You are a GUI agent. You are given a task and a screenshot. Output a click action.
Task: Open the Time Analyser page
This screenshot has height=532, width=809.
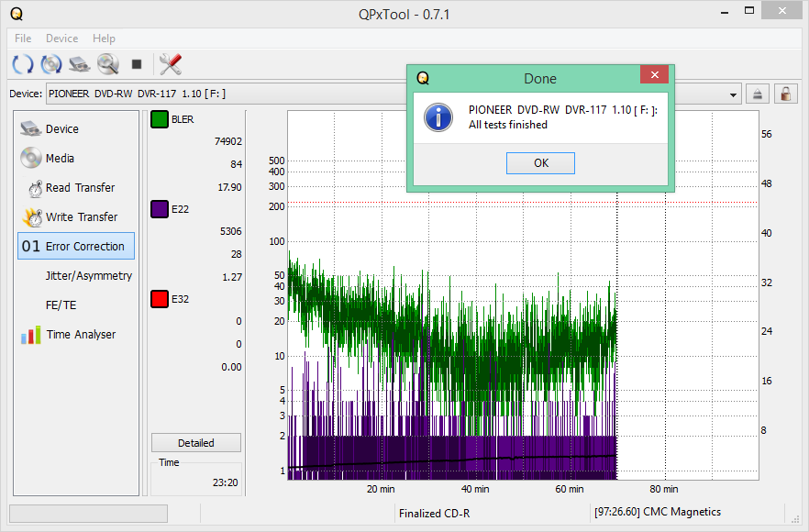[x=76, y=335]
